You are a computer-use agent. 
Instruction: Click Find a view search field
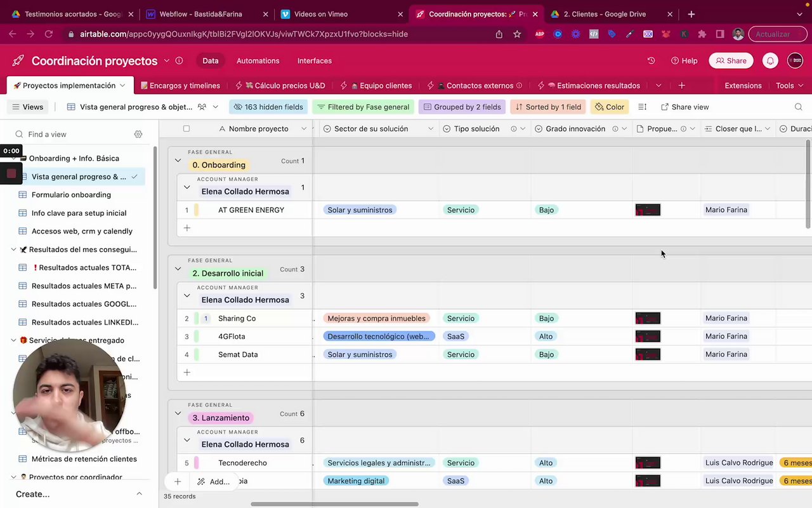coord(72,135)
